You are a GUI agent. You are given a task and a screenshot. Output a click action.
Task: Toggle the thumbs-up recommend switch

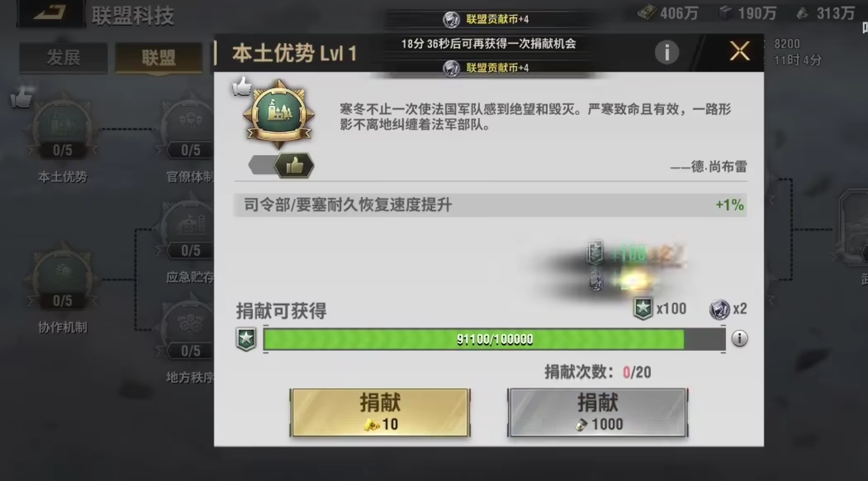coord(282,166)
